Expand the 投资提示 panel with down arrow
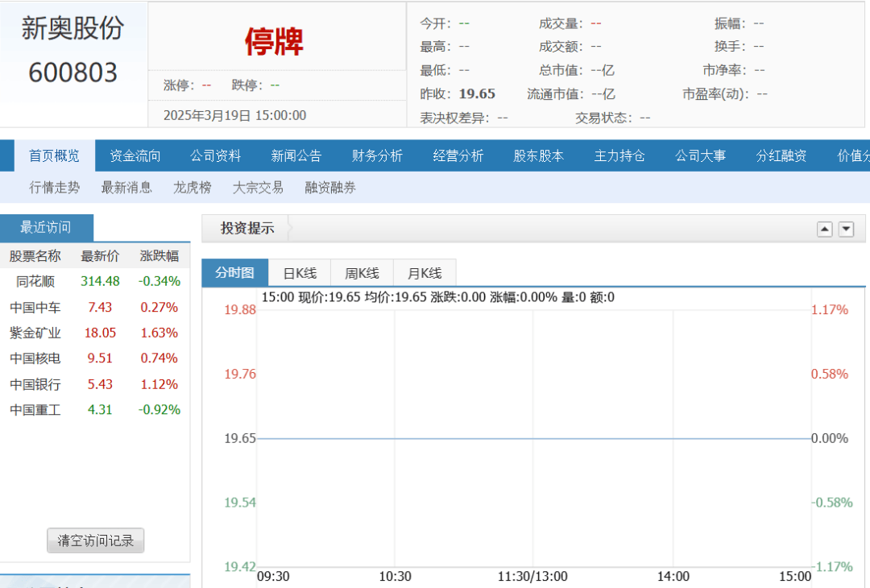The width and height of the screenshot is (870, 588). tap(846, 230)
